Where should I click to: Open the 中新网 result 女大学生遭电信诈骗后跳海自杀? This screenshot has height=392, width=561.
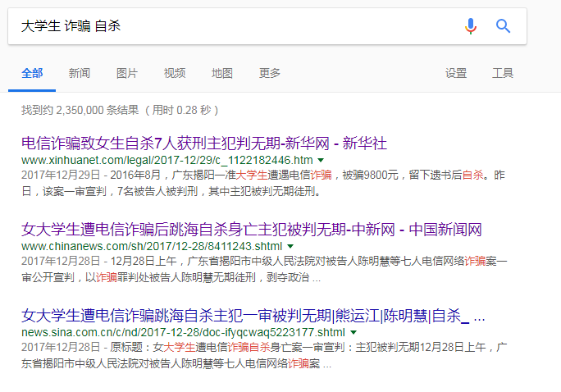click(x=252, y=230)
